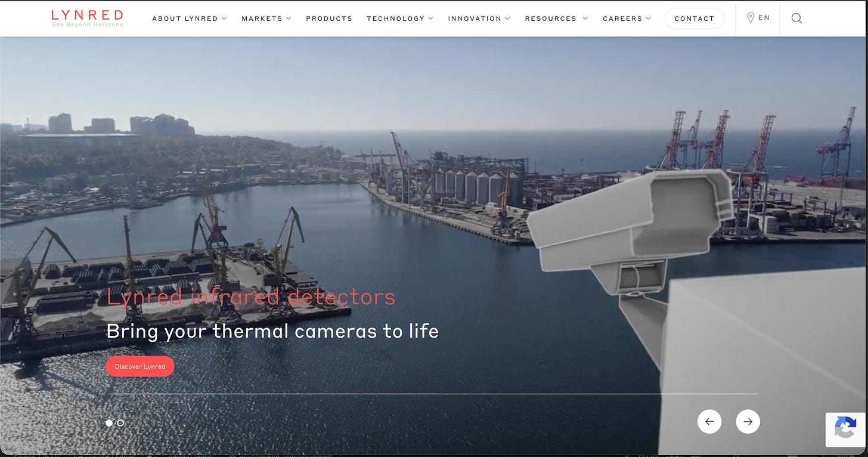
Task: Expand the Resources dropdown
Action: [556, 18]
